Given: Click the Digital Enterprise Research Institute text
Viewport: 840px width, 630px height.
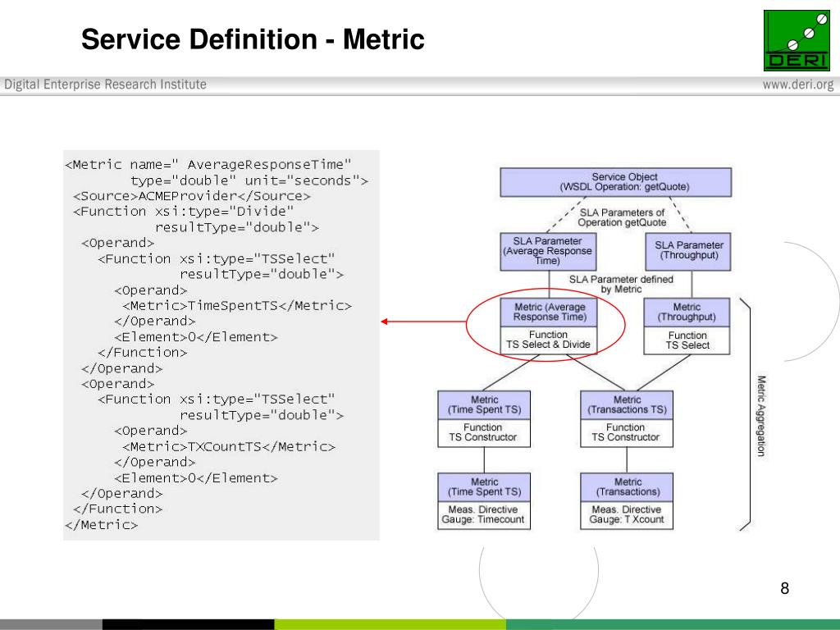Looking at the screenshot, I should click(x=106, y=84).
